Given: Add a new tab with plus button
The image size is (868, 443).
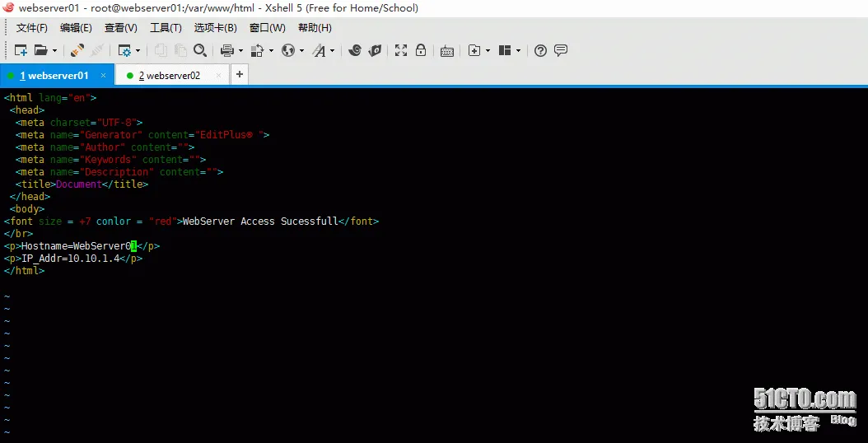Looking at the screenshot, I should tap(239, 74).
